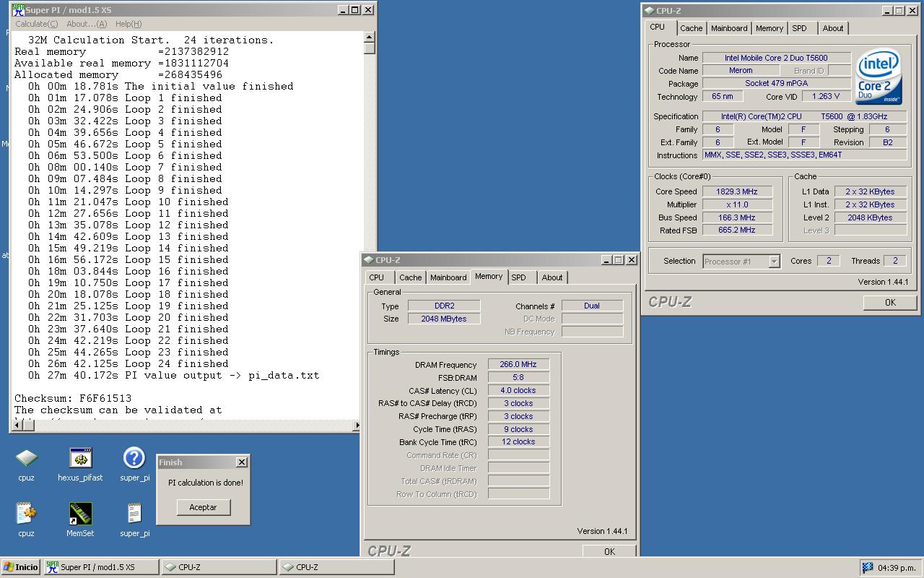Click the Package value Socket 479 mPGA
Image resolution: width=924 pixels, height=578 pixels.
(x=776, y=84)
